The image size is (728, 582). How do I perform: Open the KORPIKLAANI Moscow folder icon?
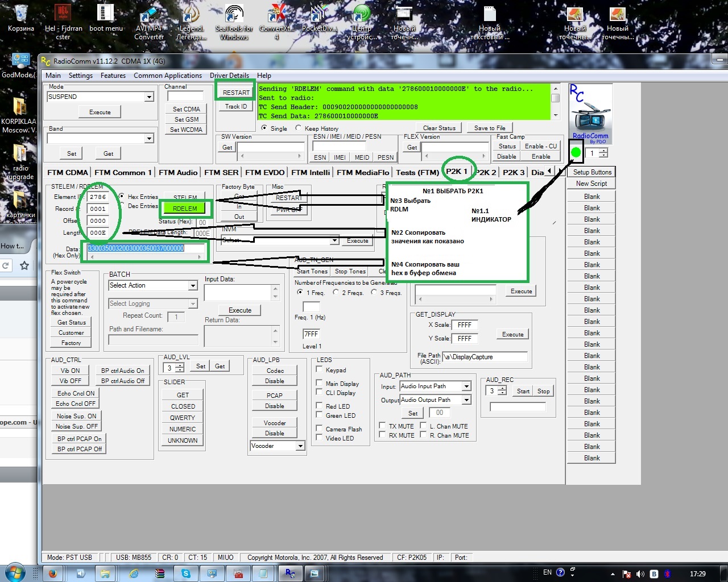[19, 115]
